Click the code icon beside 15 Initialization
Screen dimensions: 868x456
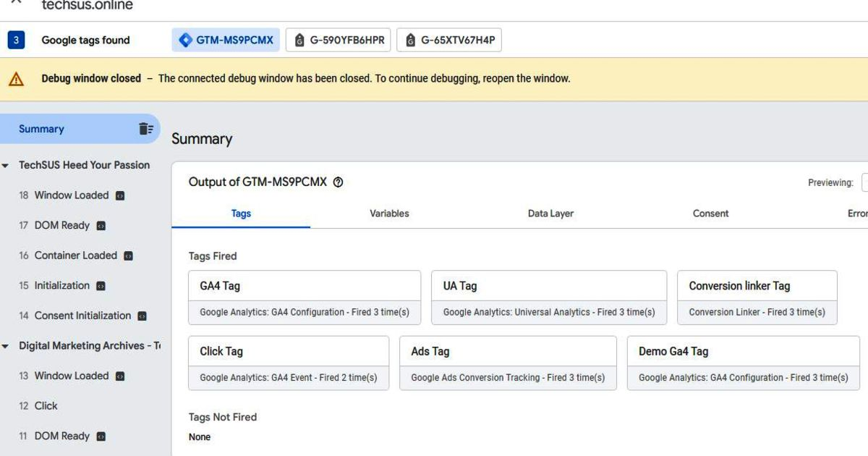click(x=101, y=286)
